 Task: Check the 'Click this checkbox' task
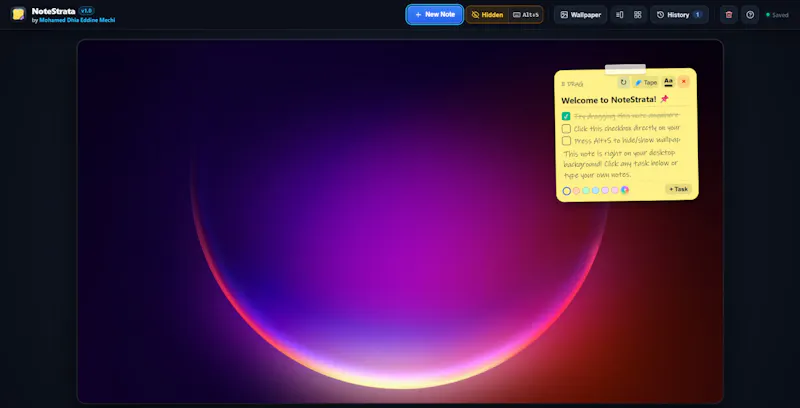pyautogui.click(x=566, y=129)
